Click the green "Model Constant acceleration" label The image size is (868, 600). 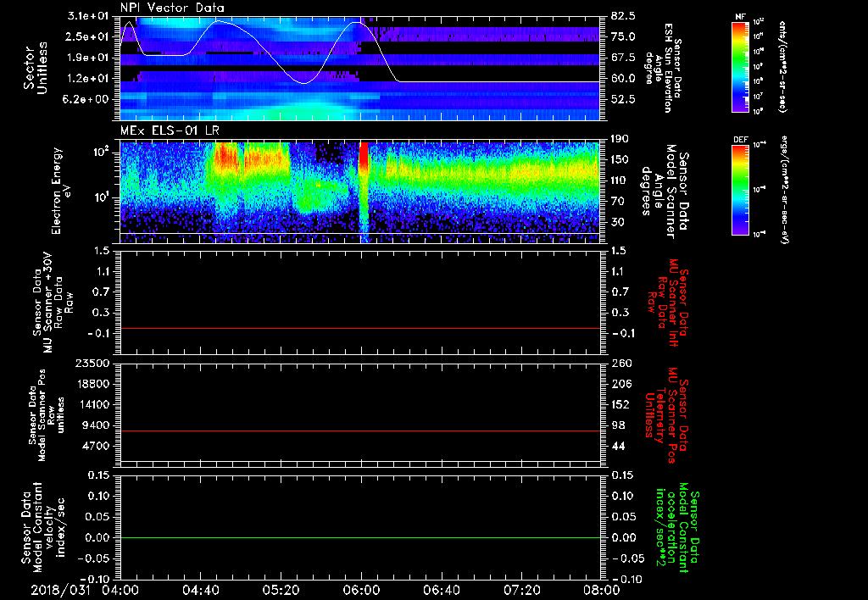[x=677, y=527]
